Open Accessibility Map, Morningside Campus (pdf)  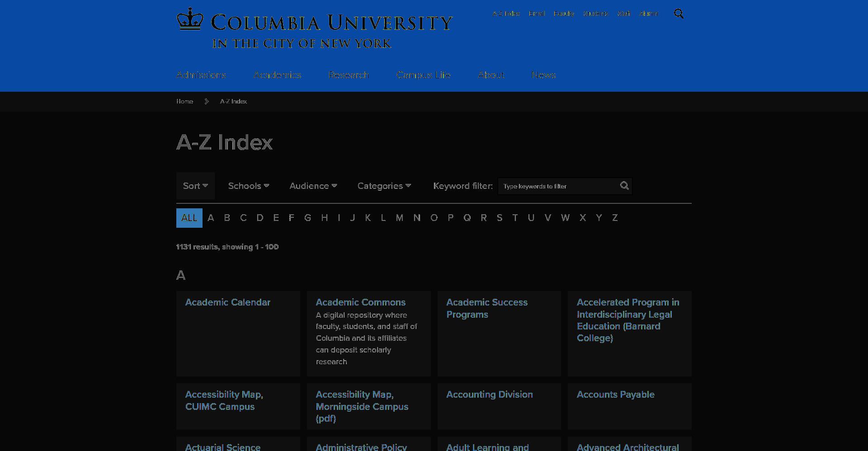[362, 406]
